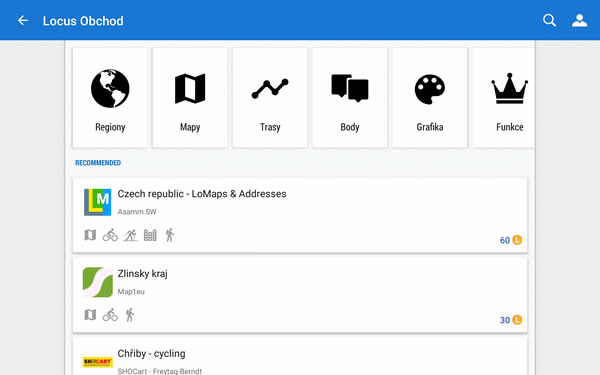Open the Funkce crown category

click(x=504, y=98)
